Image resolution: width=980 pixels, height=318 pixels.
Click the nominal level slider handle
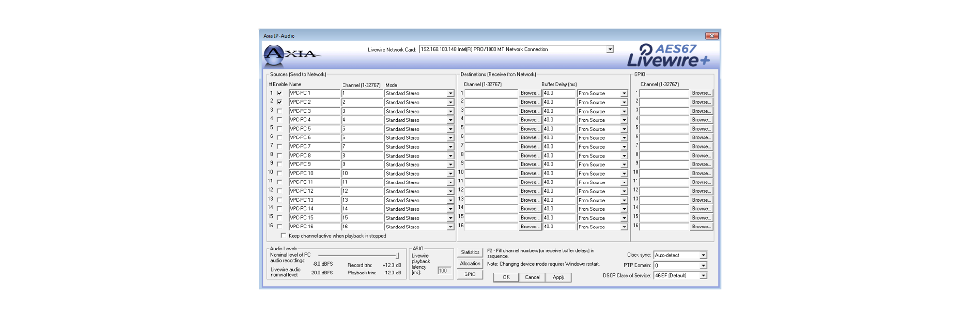[397, 255]
